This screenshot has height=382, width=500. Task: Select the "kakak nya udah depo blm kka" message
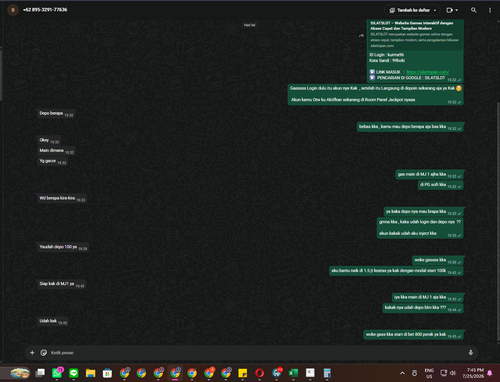click(x=423, y=308)
